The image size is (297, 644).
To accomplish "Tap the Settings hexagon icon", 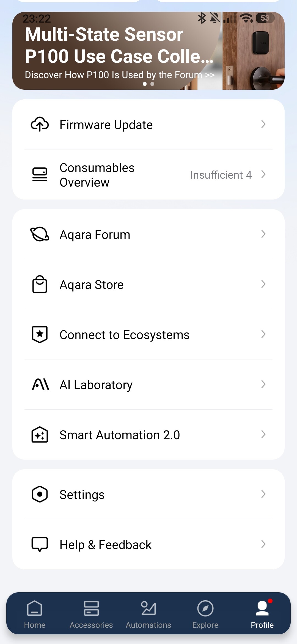I will 40,494.
